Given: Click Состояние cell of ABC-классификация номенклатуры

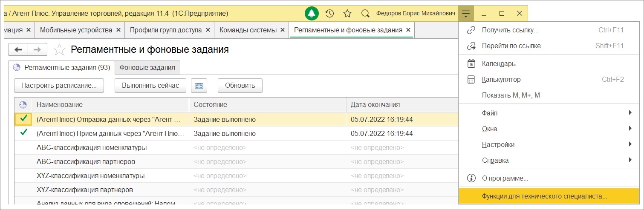Looking at the screenshot, I should click(268, 147).
